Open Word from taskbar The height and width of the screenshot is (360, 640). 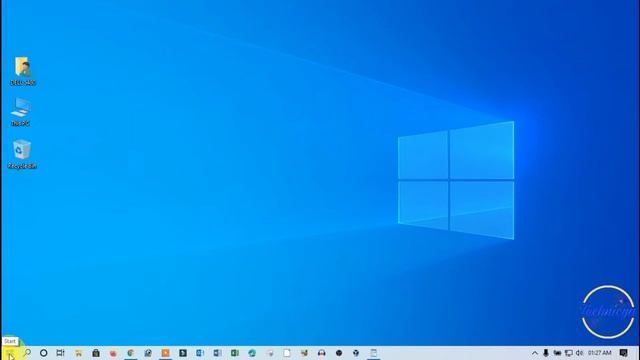click(217, 353)
